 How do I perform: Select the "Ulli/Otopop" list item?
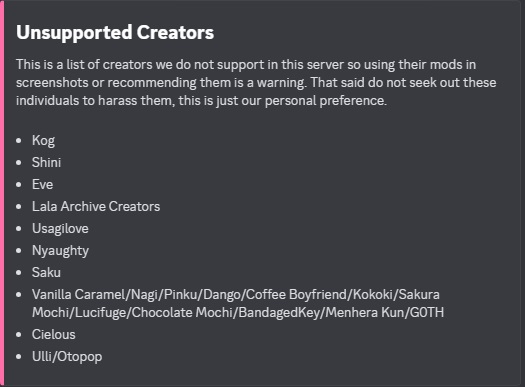pyautogui.click(x=67, y=357)
